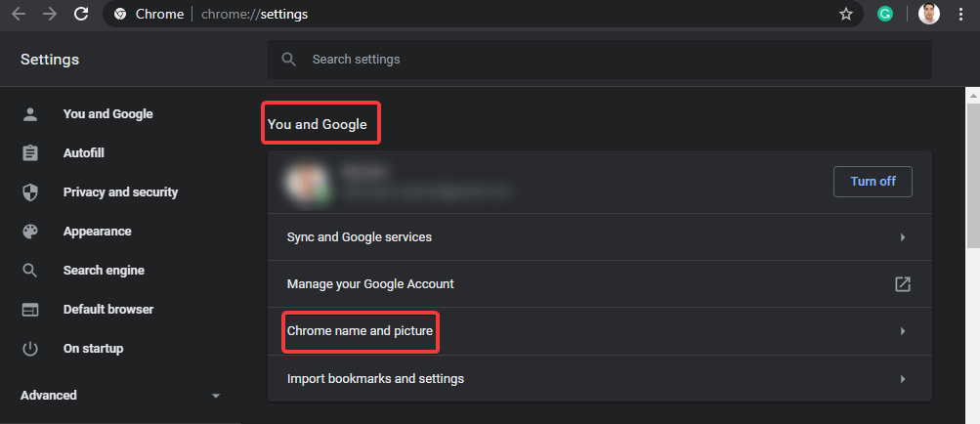
Task: Open Sync and Google services arrow
Action: pyautogui.click(x=902, y=237)
